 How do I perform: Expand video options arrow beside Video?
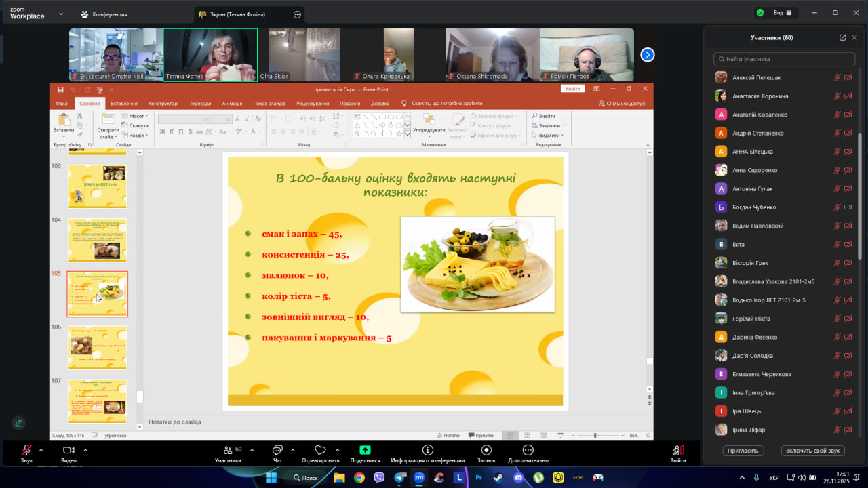85,450
